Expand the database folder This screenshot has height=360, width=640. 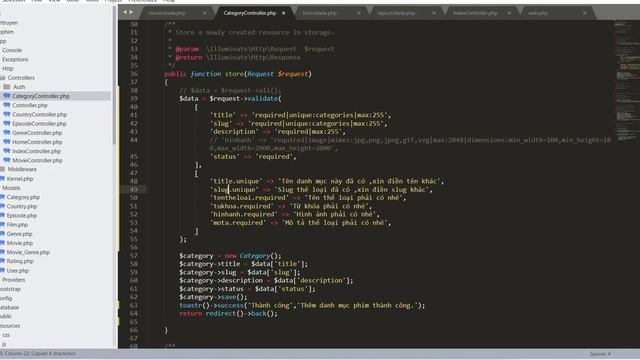[x=9, y=307]
